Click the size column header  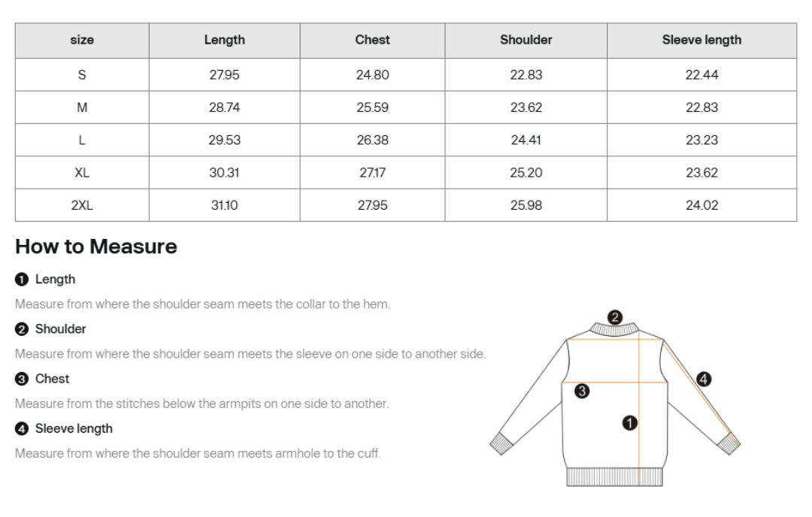pos(82,41)
